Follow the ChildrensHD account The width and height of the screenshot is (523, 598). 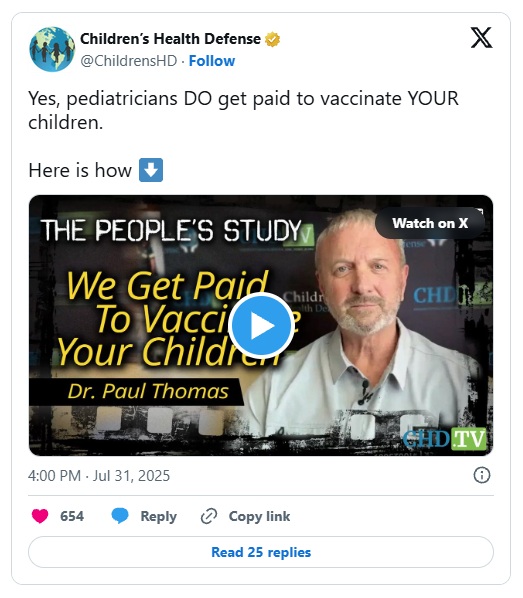212,61
